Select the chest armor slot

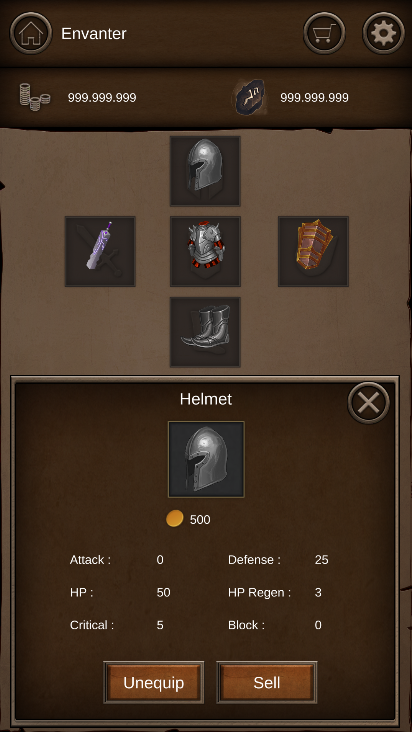[x=205, y=251]
